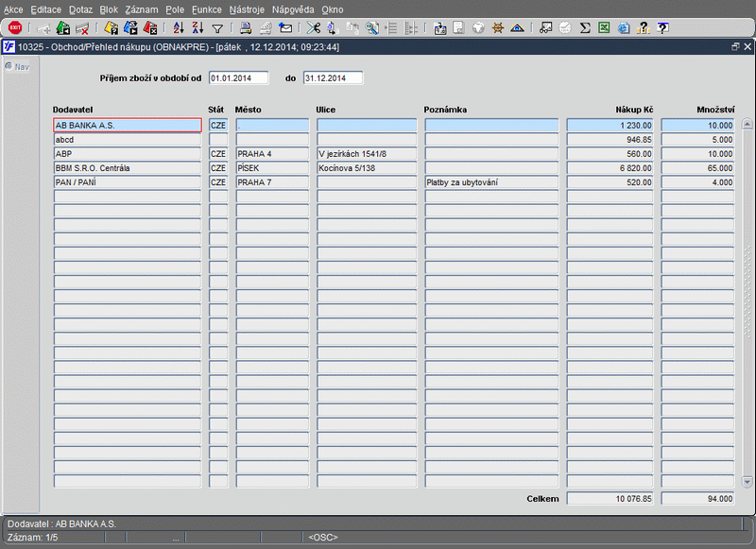
Task: Click the Sigma sum icon
Action: (585, 28)
